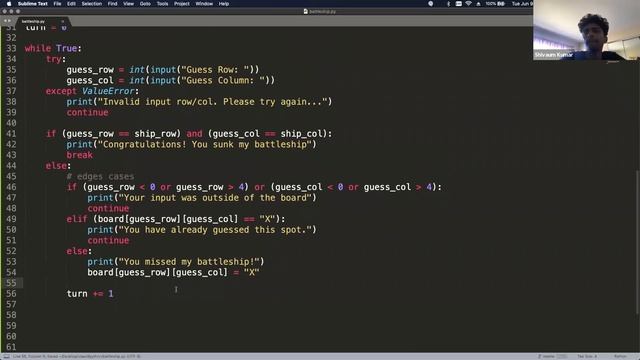
Task: Toggle the sidebar from status bar icon
Action: pos(6,356)
